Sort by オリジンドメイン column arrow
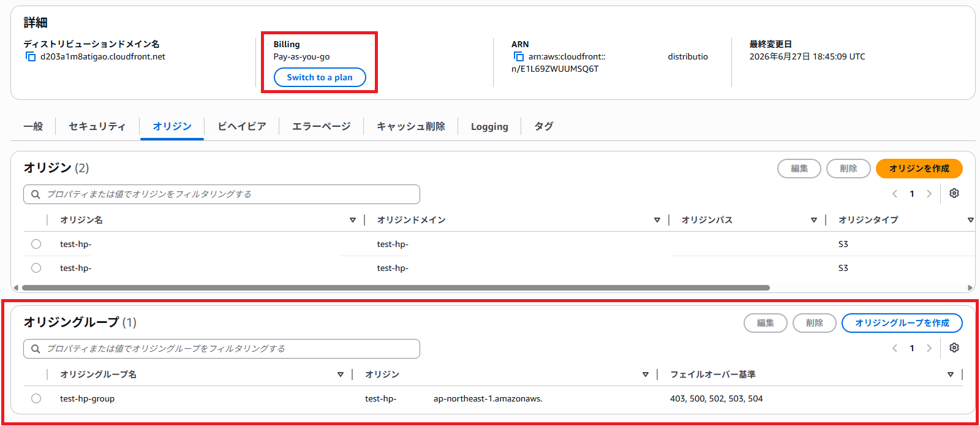This screenshot has width=980, height=426. (x=657, y=220)
